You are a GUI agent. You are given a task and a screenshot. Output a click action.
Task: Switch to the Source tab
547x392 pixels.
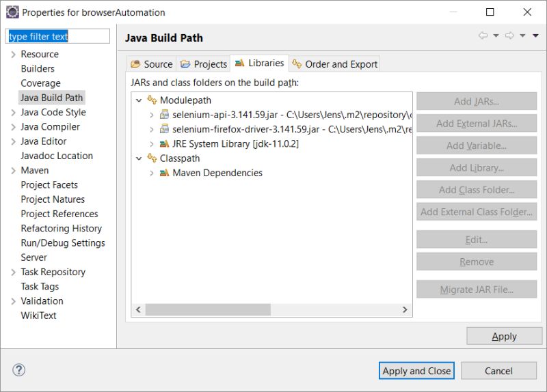coord(151,64)
